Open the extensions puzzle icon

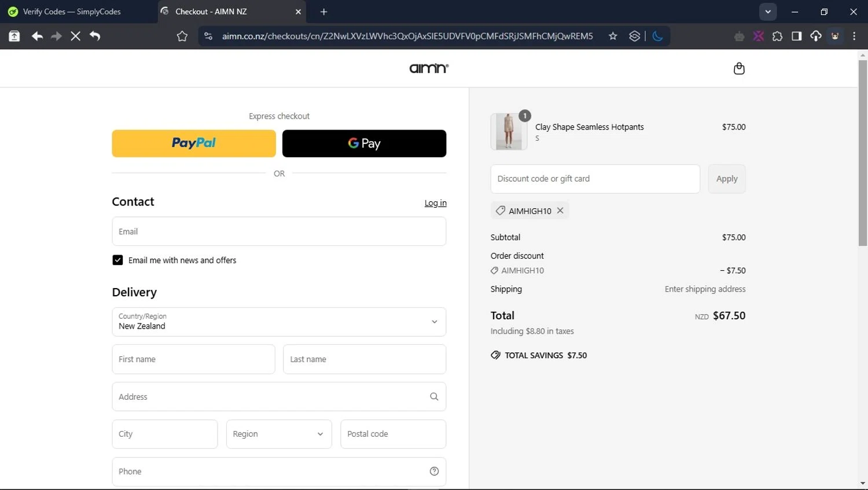777,36
